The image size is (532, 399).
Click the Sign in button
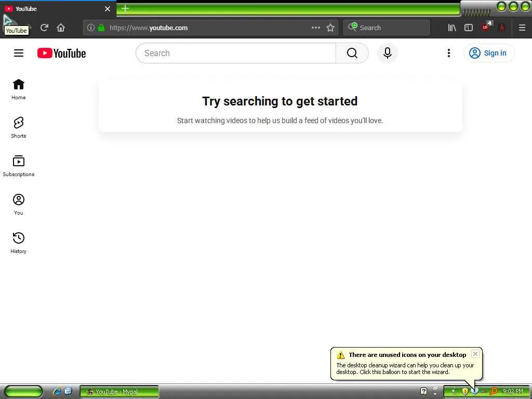coord(488,53)
